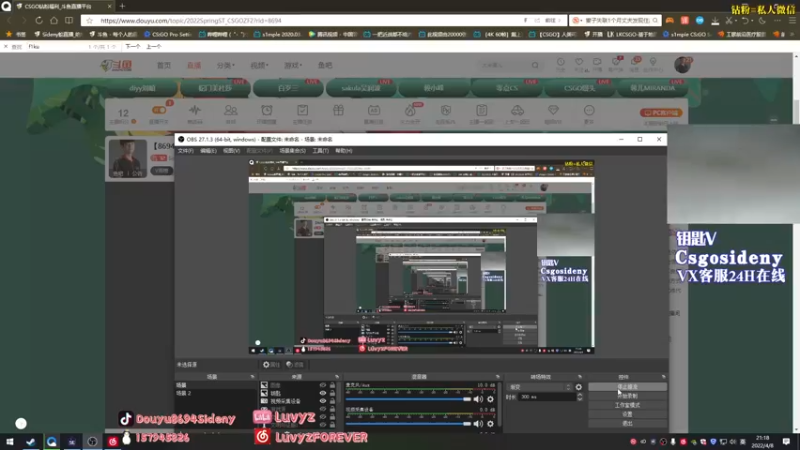This screenshot has height=450, width=800.
Task: Expand the 分类 menu on Douyu
Action: click(x=226, y=65)
